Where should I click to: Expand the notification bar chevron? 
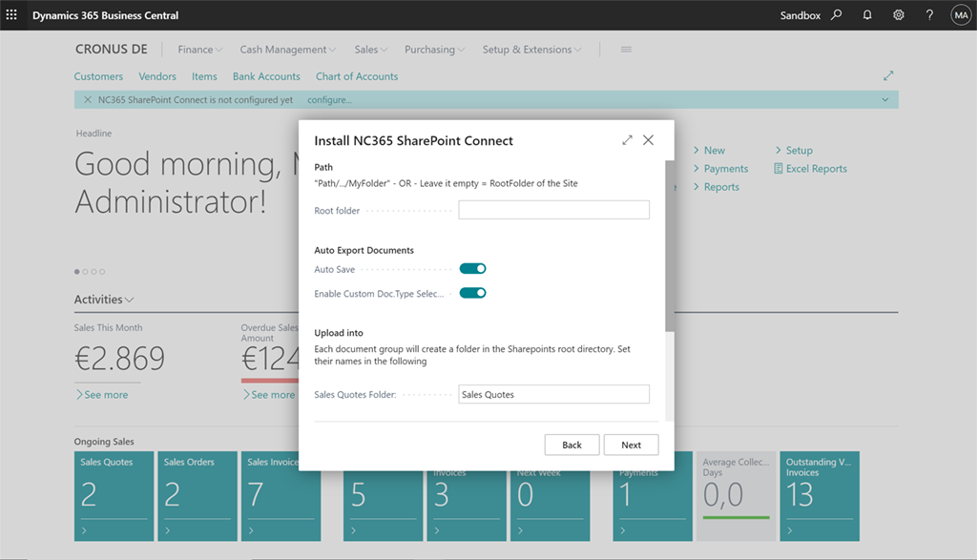[884, 99]
